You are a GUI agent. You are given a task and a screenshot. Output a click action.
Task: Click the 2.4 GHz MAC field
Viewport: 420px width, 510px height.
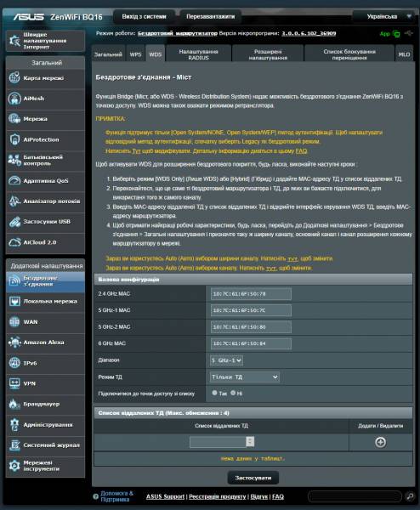[x=251, y=294]
